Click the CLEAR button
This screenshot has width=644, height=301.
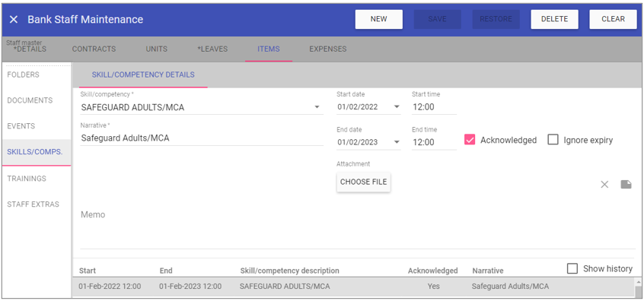(614, 19)
